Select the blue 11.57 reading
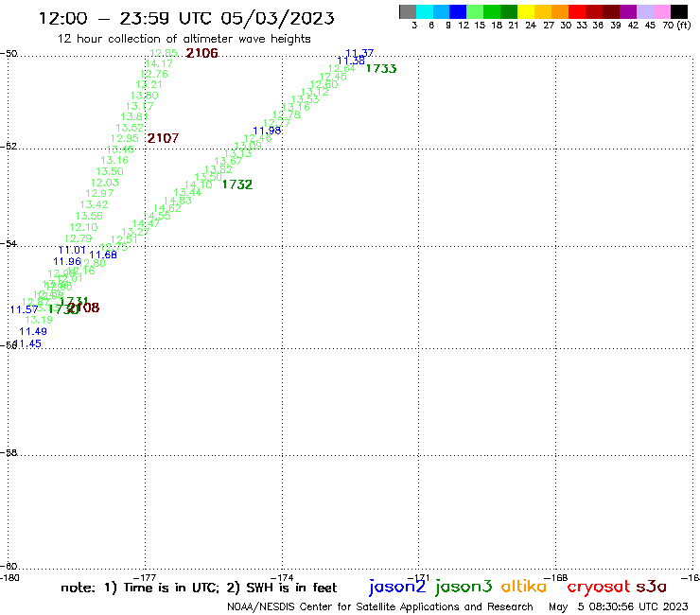This screenshot has height=615, width=700. tap(24, 309)
